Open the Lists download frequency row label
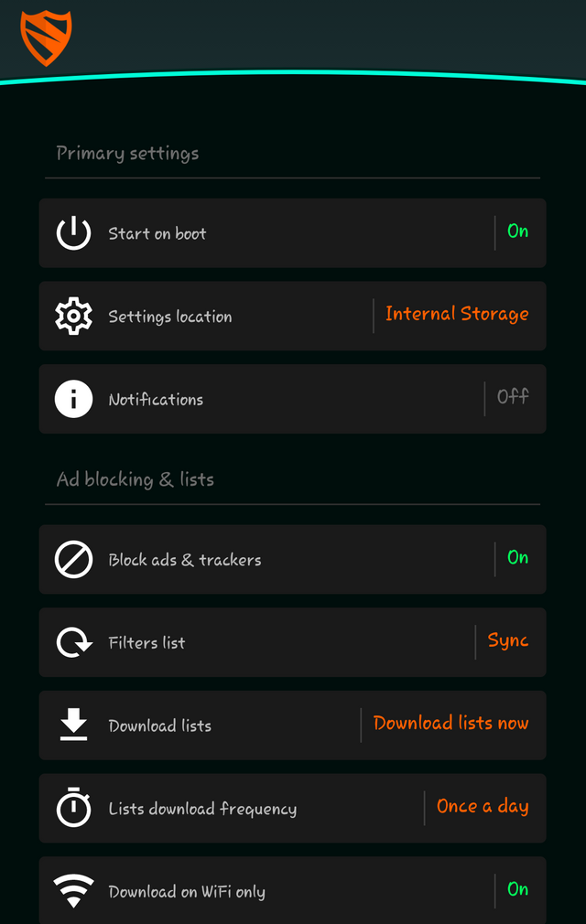This screenshot has width=586, height=924. click(202, 809)
